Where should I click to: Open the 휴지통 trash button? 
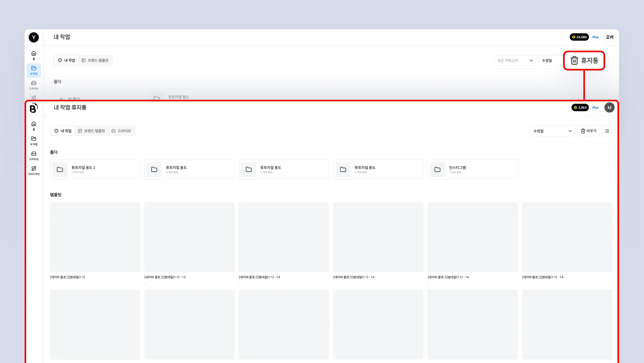click(584, 61)
